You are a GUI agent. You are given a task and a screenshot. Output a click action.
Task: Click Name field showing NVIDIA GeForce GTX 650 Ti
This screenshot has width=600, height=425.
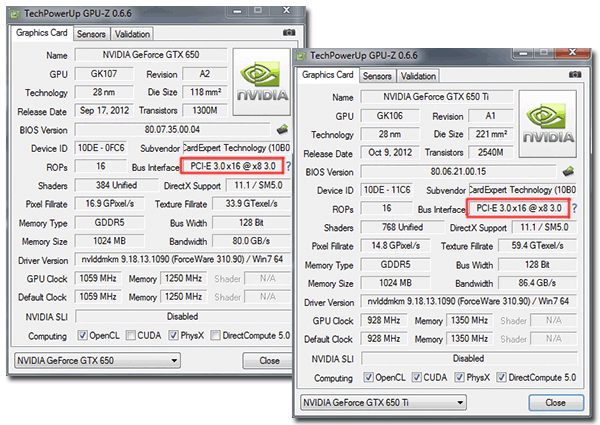(437, 97)
